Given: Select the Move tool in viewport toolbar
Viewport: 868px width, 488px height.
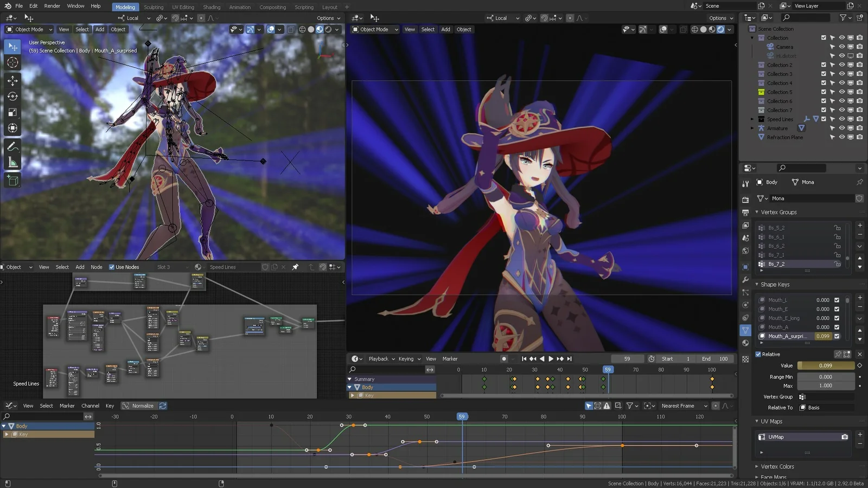Looking at the screenshot, I should pyautogui.click(x=12, y=80).
